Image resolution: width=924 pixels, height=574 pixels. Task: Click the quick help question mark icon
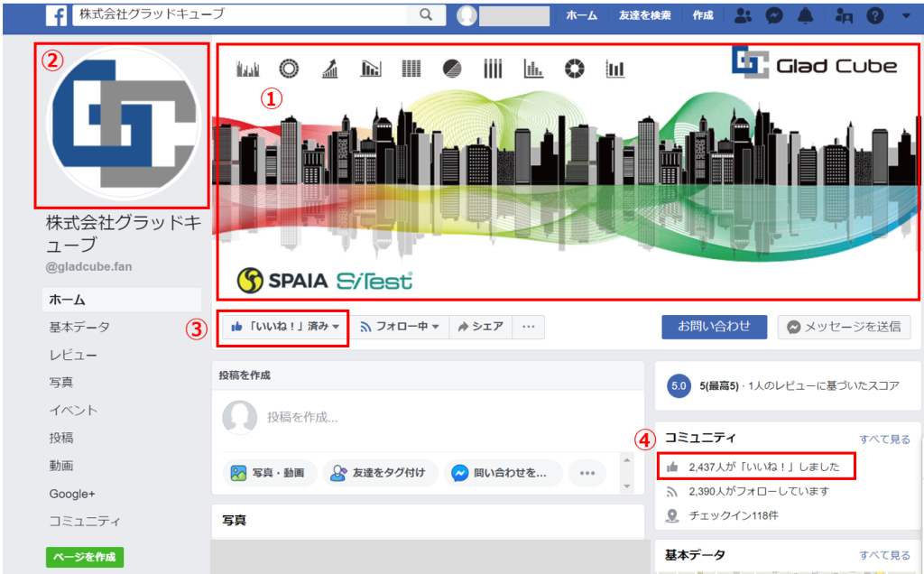875,15
